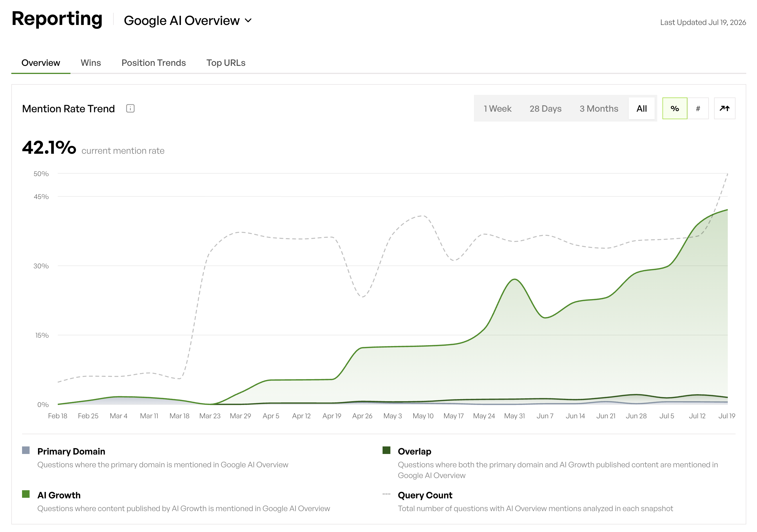Toggle the Overlap legend label

point(414,451)
